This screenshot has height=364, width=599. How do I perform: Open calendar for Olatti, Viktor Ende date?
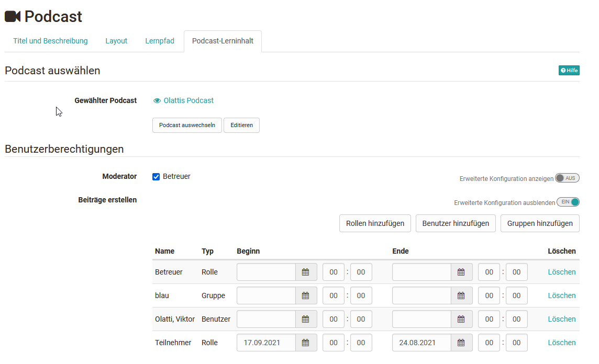pos(461,319)
